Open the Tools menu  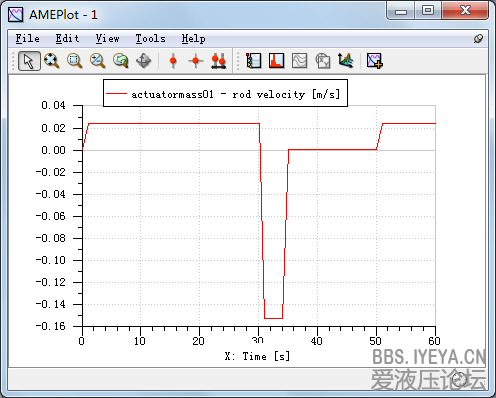[x=150, y=39]
